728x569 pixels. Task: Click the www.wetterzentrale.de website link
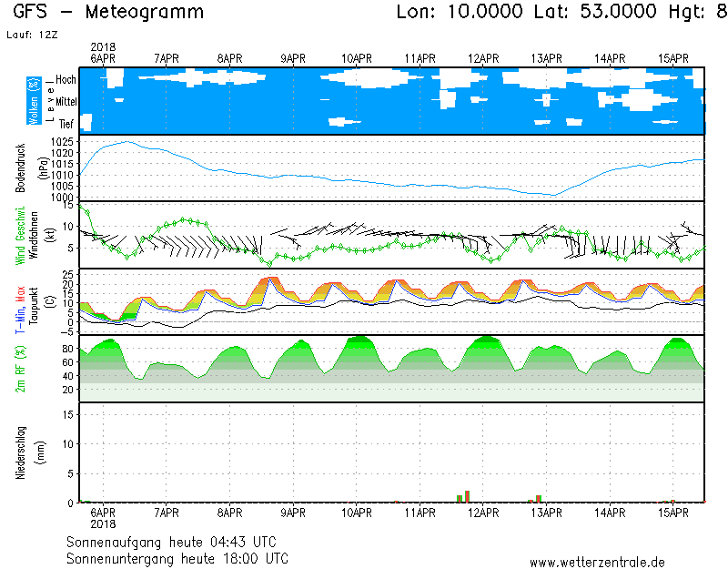tap(597, 562)
